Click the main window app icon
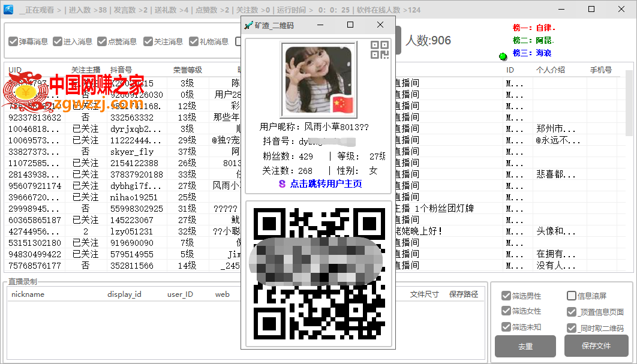 (8, 10)
